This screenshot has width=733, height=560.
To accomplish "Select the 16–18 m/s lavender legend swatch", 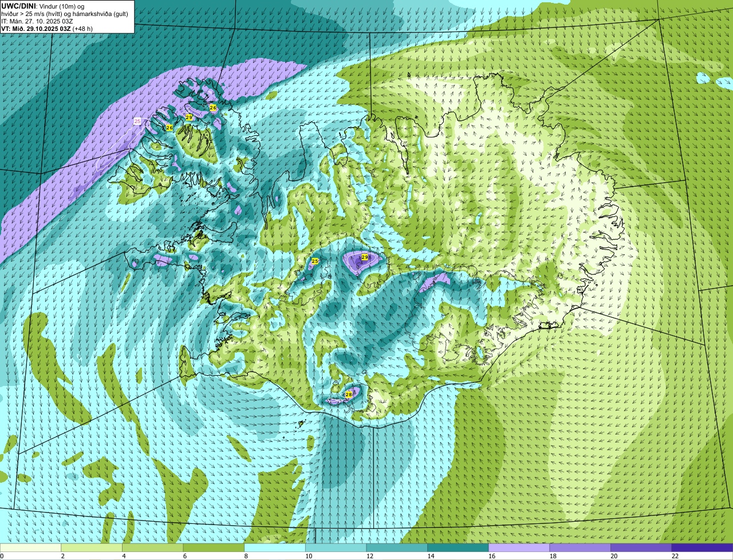I will [519, 547].
